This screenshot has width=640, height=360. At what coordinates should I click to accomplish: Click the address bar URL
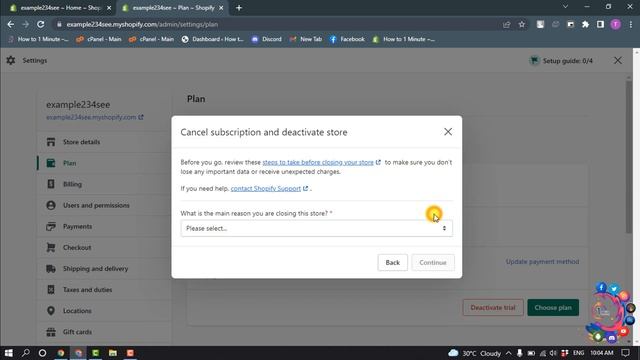point(142,24)
